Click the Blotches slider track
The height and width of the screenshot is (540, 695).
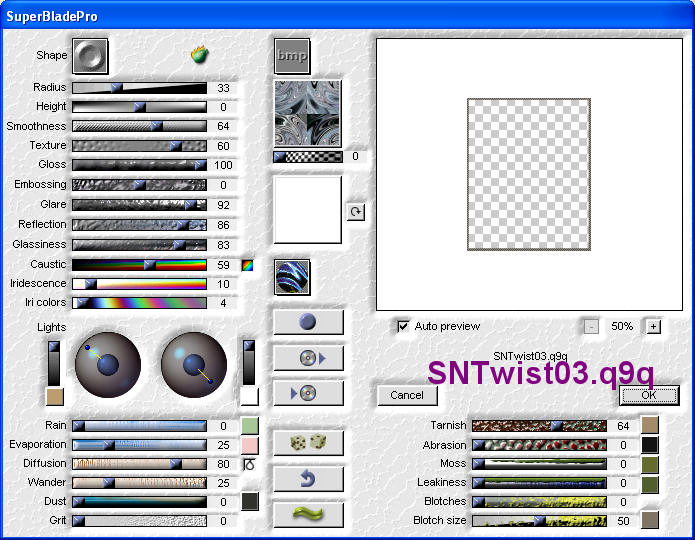[x=539, y=502]
